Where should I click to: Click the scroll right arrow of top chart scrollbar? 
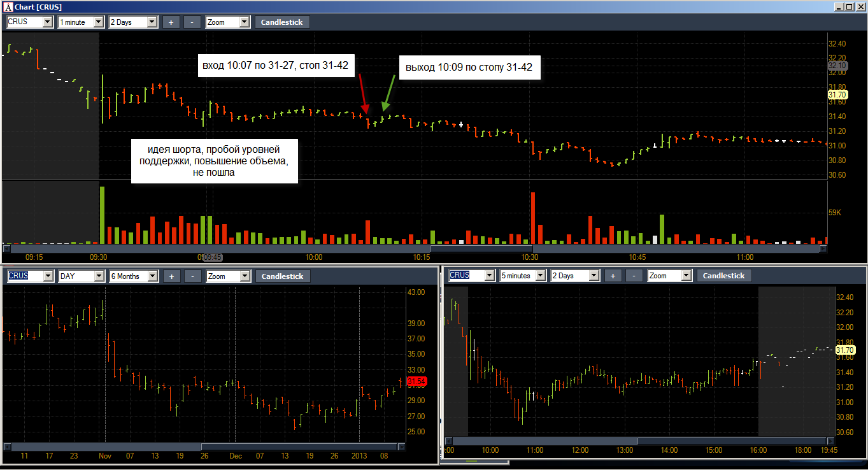point(823,249)
